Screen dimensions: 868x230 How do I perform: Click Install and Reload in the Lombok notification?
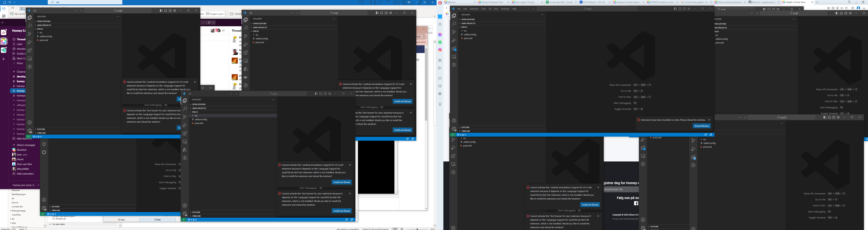(x=403, y=101)
